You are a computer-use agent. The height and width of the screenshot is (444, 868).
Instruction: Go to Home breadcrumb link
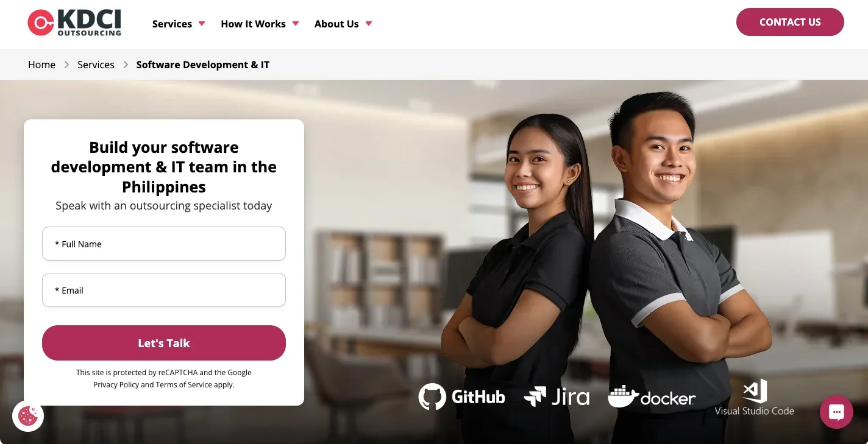point(41,65)
